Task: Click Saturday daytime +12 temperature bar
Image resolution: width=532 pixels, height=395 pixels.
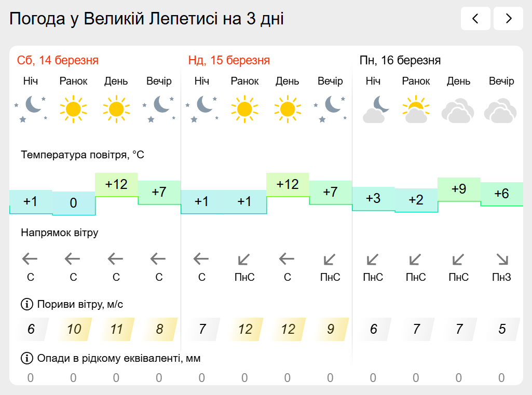Action: [x=116, y=184]
